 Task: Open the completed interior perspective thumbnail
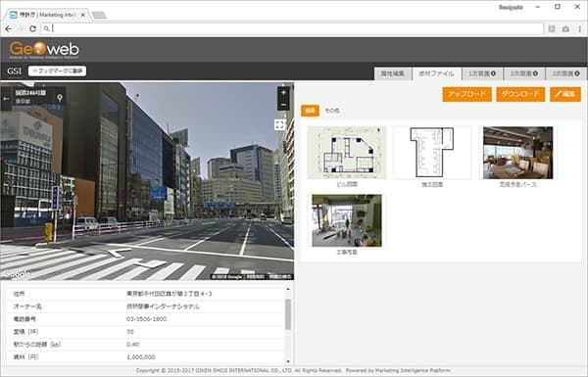pos(517,153)
